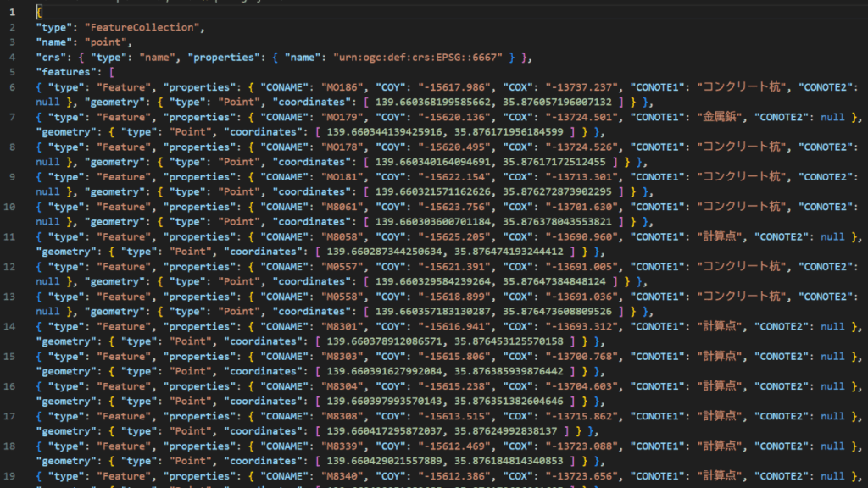Click "コンクリート杭" in the MO186 feature row
This screenshot has height=488, width=868.
[742, 87]
